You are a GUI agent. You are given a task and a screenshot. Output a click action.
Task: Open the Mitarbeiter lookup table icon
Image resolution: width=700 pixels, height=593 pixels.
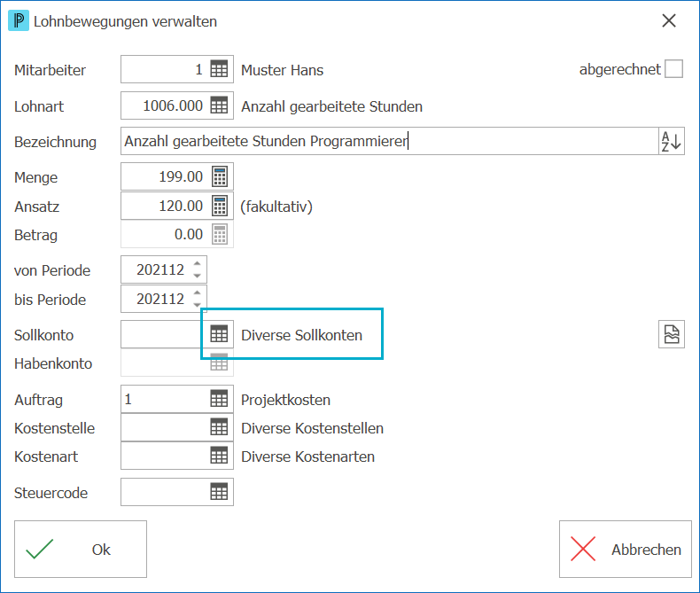219,69
